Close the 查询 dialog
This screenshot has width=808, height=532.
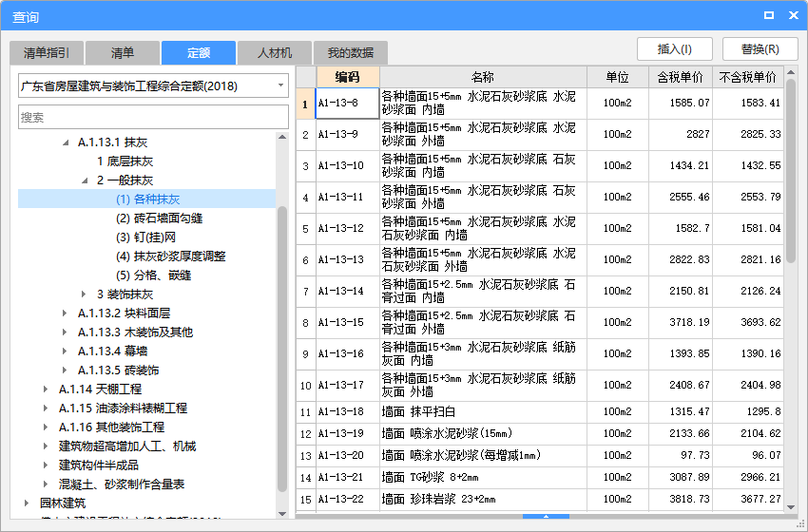coord(794,15)
